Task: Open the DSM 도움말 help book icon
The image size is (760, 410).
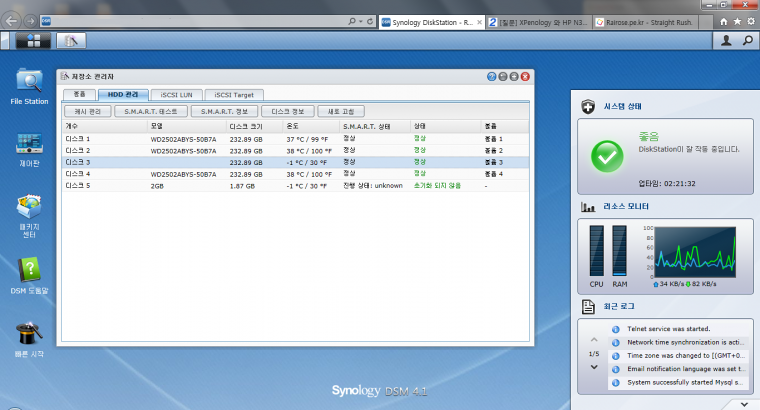Action: [x=29, y=270]
